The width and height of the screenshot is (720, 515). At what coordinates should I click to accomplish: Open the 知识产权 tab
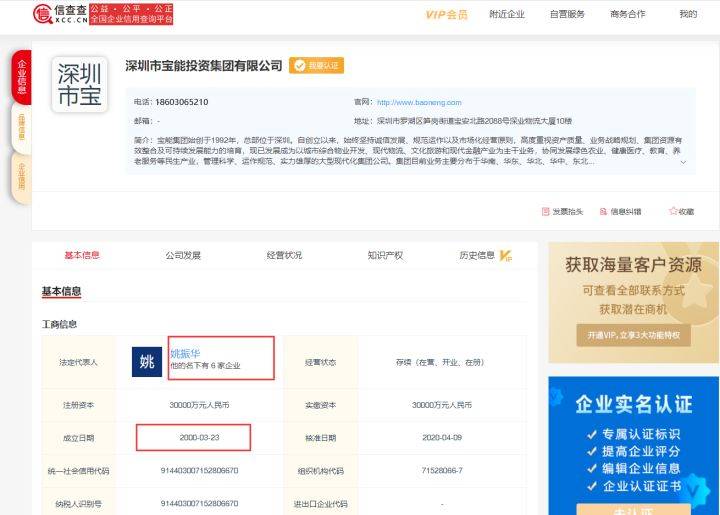click(385, 255)
